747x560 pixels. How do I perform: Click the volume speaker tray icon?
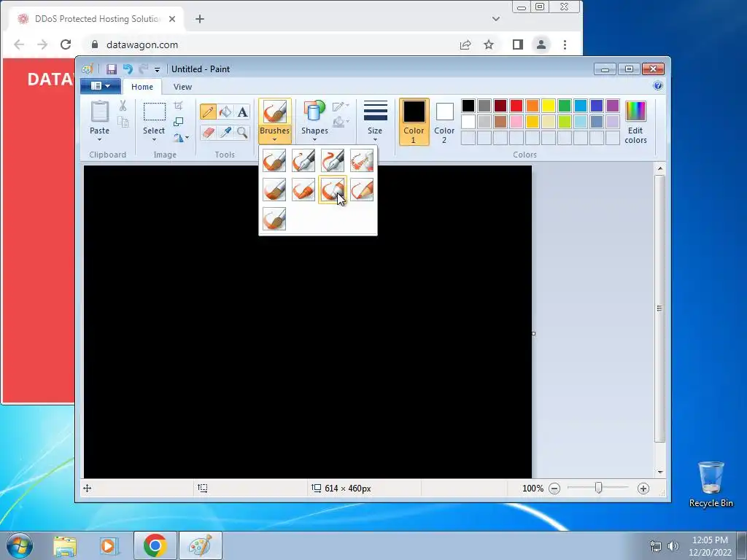pyautogui.click(x=673, y=546)
